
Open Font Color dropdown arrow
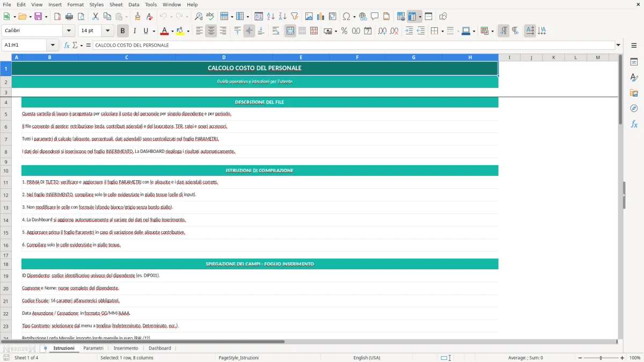click(172, 31)
